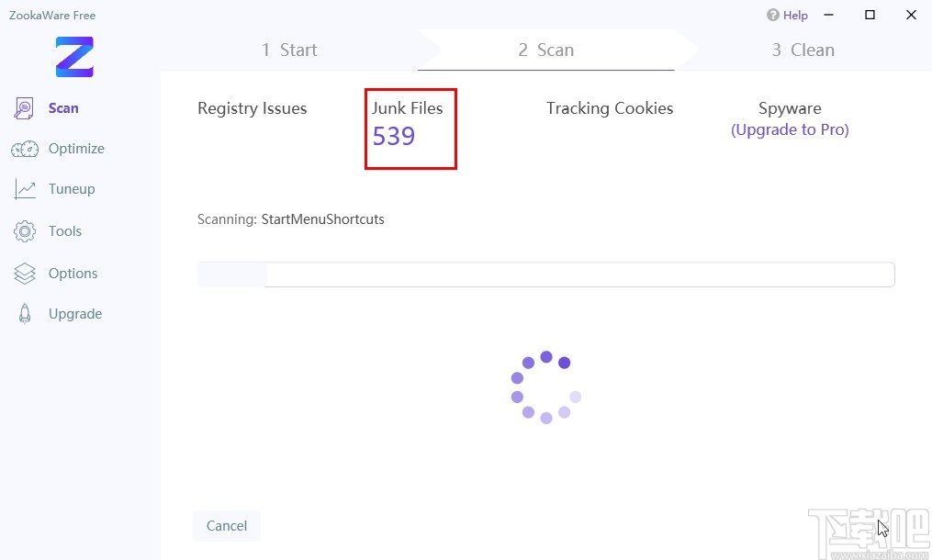This screenshot has height=560, width=932.
Task: Open the Registry Issues category
Action: coord(253,108)
